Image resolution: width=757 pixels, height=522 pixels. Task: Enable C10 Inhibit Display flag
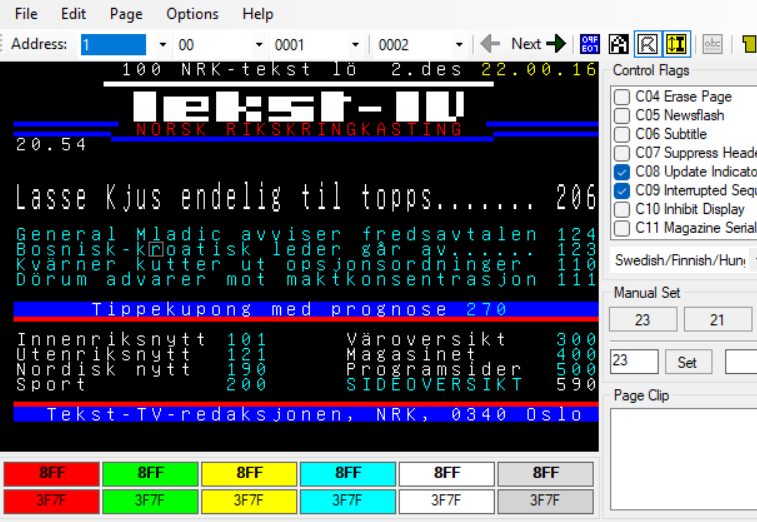(622, 210)
